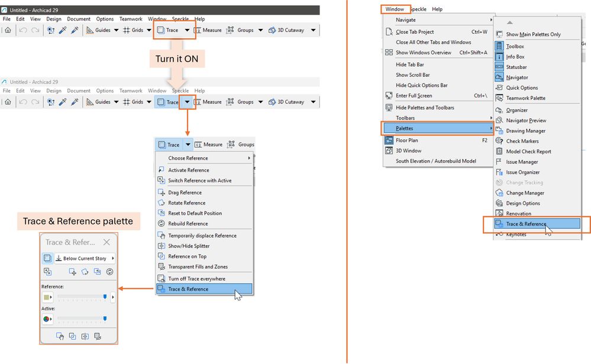Image resolution: width=591 pixels, height=364 pixels.
Task: Toggle the Info Box palette in the Palettes submenu
Action: point(537,57)
